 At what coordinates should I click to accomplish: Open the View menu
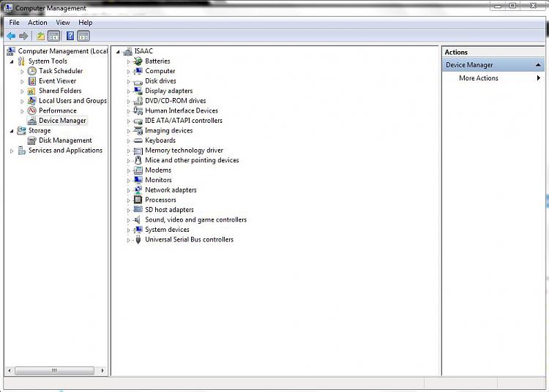click(63, 23)
